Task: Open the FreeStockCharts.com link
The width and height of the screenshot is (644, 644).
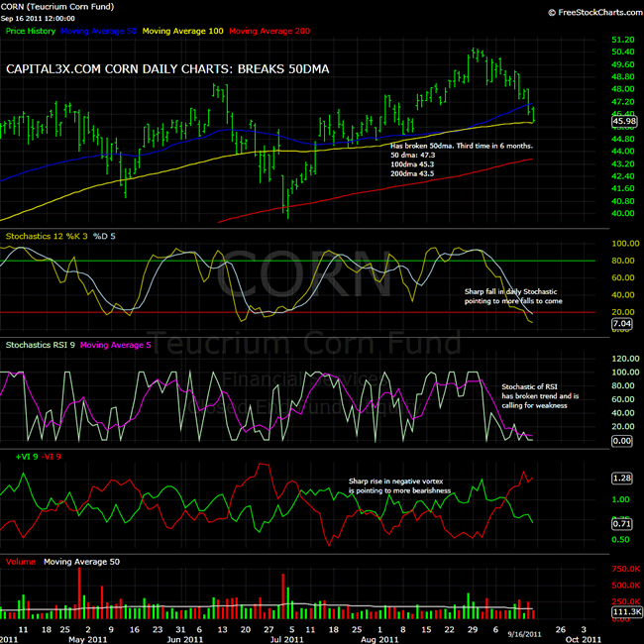Action: [597, 12]
